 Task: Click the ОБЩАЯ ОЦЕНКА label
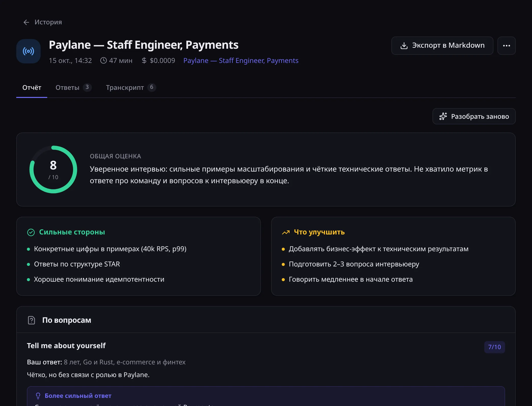coord(115,156)
